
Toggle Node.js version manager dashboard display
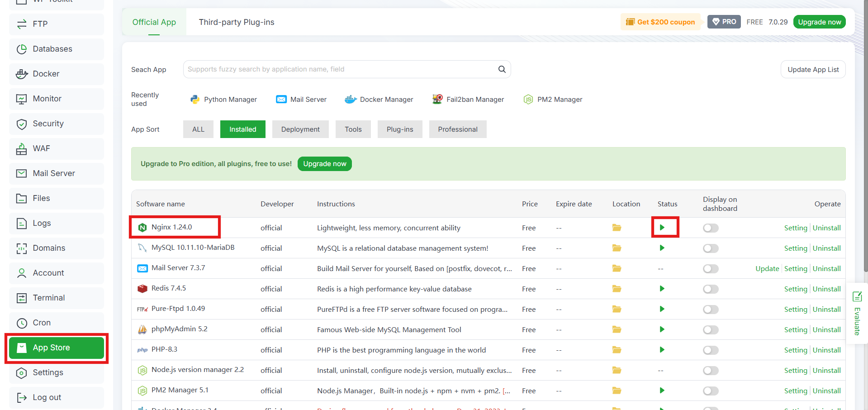coord(711,371)
